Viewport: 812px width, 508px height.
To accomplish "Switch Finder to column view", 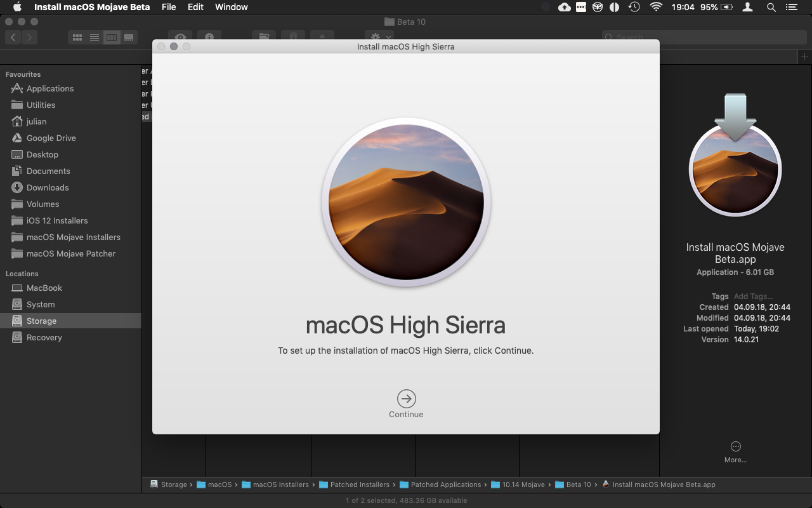I will 112,37.
